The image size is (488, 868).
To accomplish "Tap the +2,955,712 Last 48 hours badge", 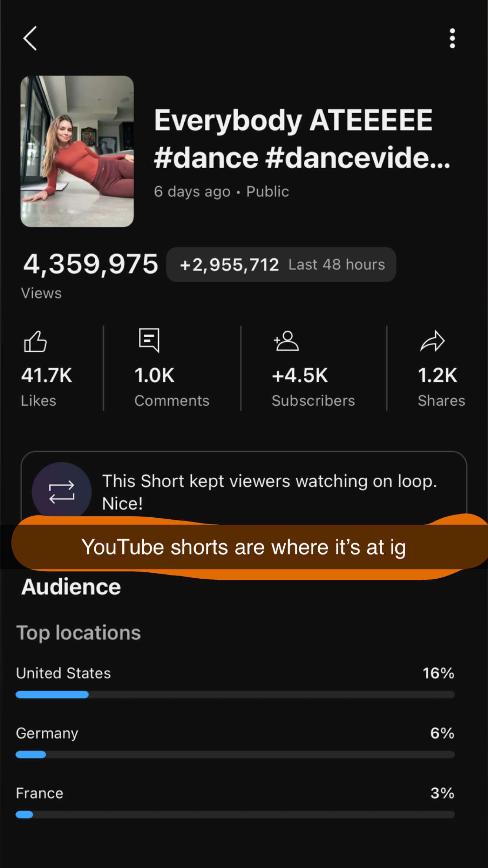I will pyautogui.click(x=281, y=265).
